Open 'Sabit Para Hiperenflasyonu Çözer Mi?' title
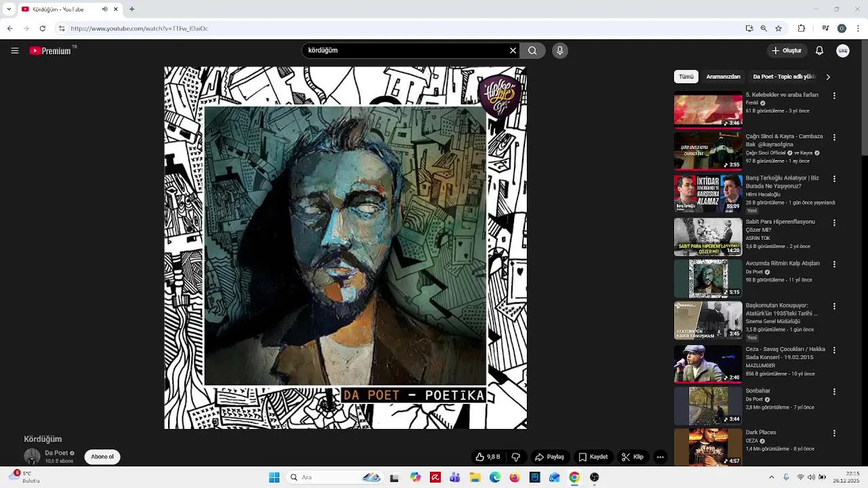 [780, 226]
